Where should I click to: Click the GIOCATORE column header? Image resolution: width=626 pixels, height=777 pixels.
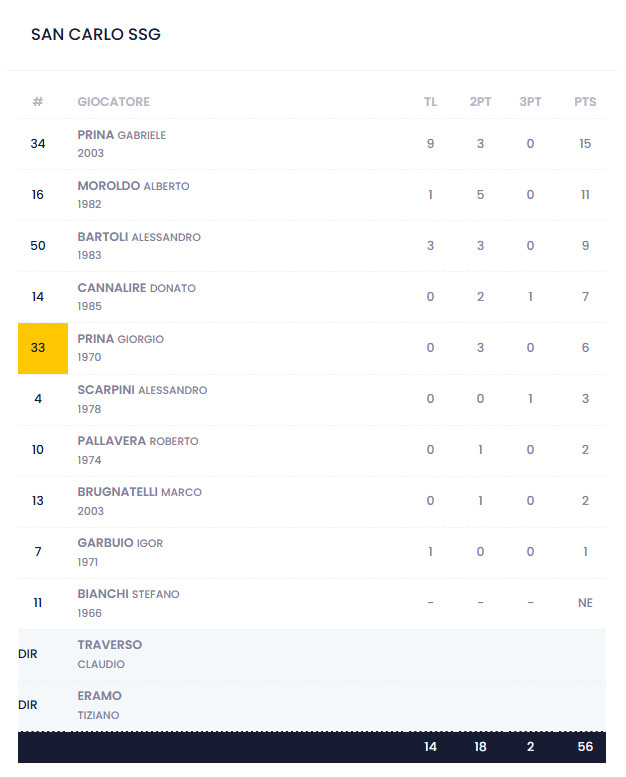pos(114,102)
